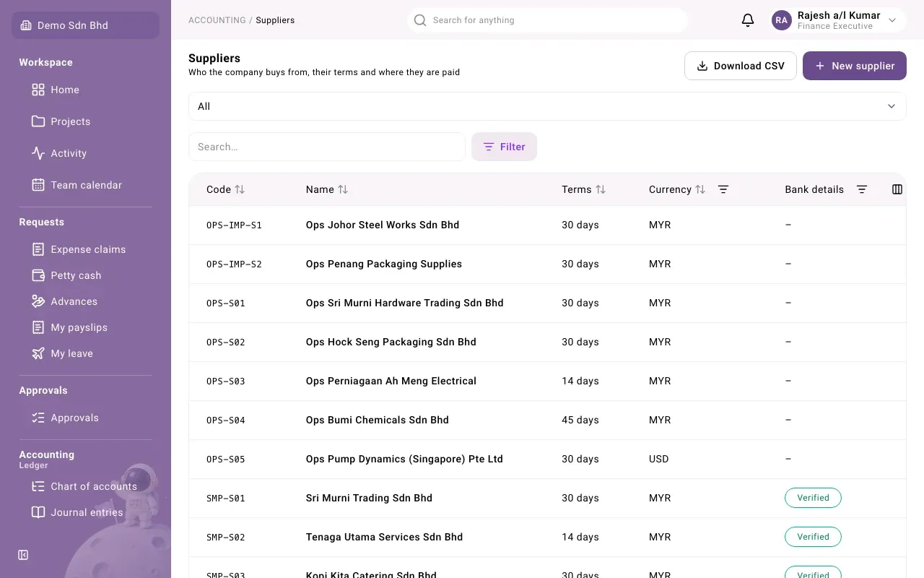Download the suppliers CSV
Viewport: 924px width, 578px height.
[x=741, y=66]
